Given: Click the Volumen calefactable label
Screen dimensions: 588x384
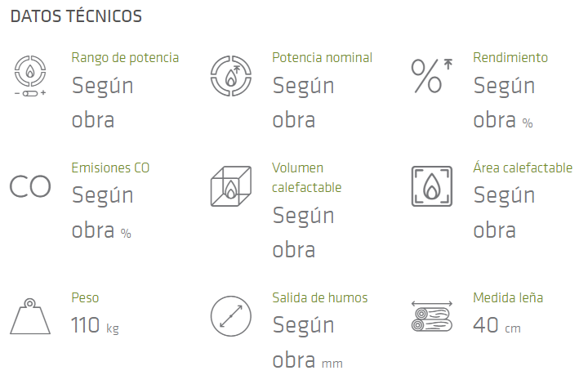Looking at the screenshot, I should (306, 177).
